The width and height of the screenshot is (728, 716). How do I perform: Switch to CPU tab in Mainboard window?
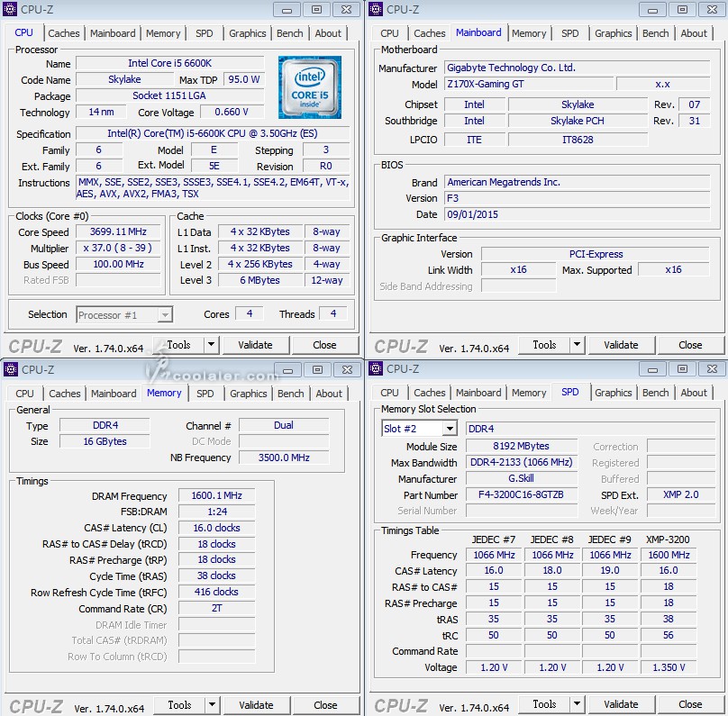[389, 33]
